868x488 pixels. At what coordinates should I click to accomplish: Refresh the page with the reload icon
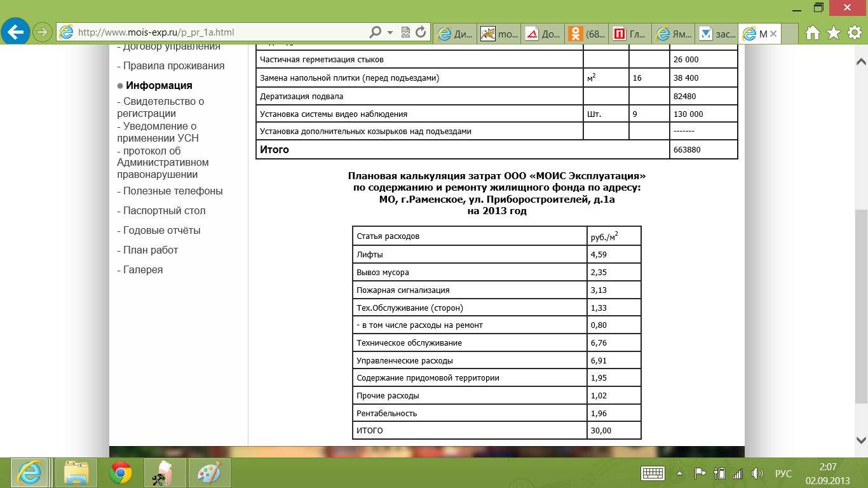(x=421, y=32)
